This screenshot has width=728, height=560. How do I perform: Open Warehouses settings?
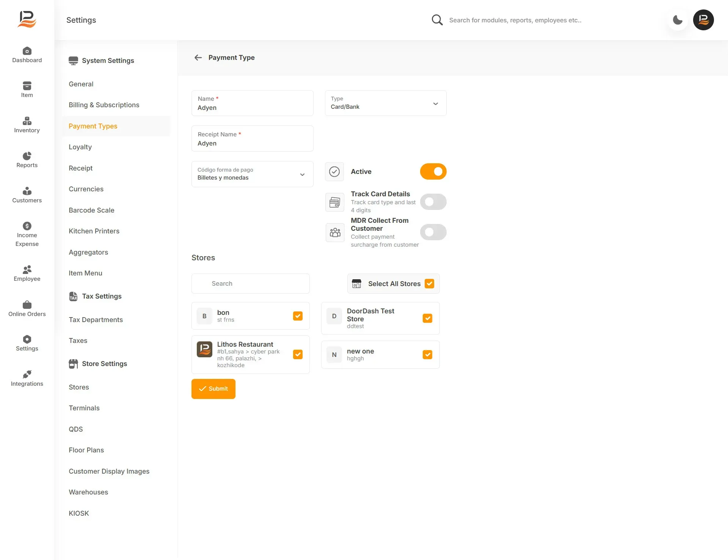(x=88, y=492)
